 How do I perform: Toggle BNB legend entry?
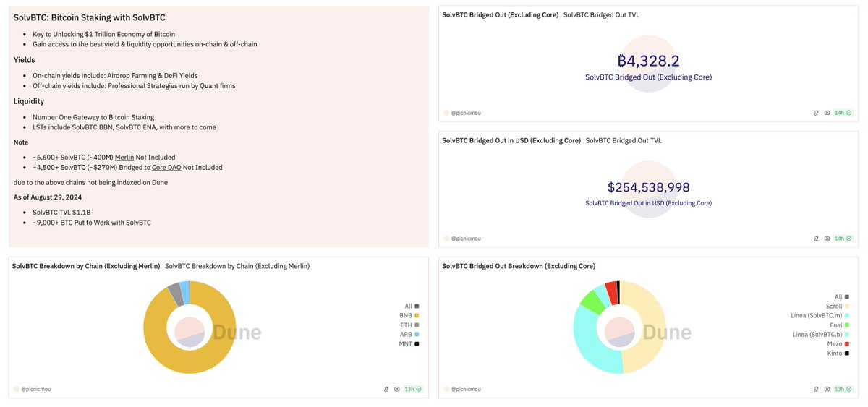(x=409, y=315)
